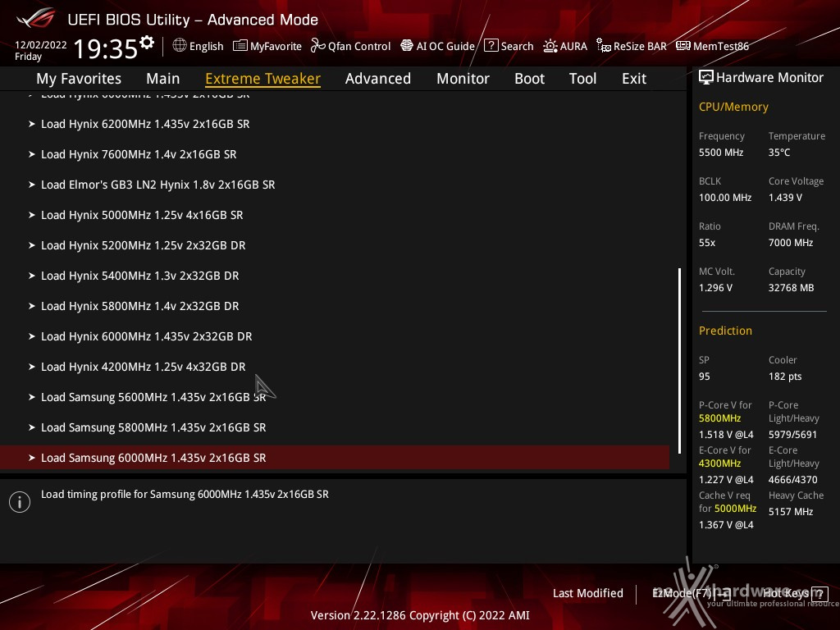Expand Load Hynix 5800MHz 1.4v 2x32GB DR arrow
Screen dimensions: 840x630
(x=32, y=306)
